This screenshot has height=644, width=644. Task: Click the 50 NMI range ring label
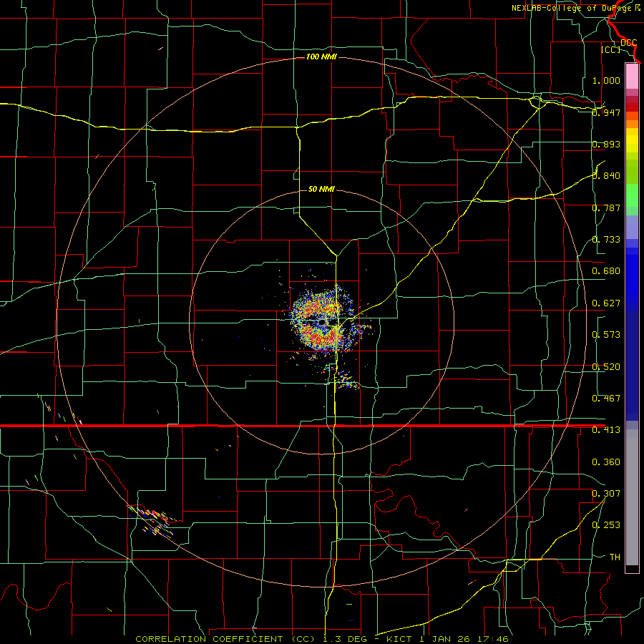click(x=321, y=190)
